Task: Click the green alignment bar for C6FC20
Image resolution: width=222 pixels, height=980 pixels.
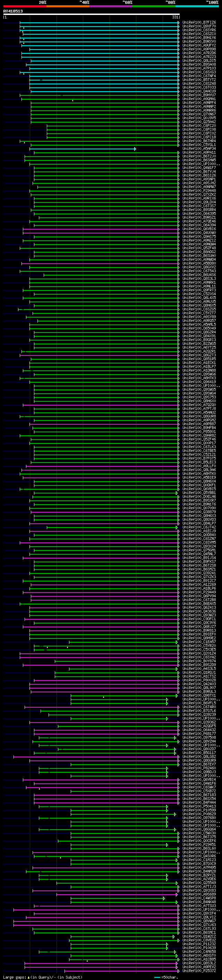Action: point(113,125)
